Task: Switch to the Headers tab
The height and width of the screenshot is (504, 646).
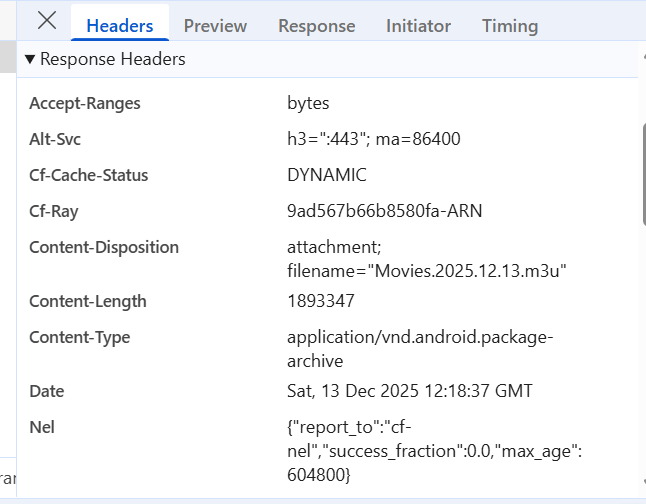Action: click(x=119, y=26)
